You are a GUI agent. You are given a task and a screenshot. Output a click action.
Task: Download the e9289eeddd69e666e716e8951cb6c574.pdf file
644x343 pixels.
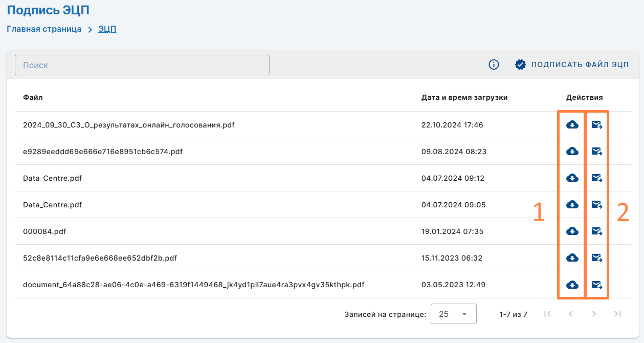[572, 151]
